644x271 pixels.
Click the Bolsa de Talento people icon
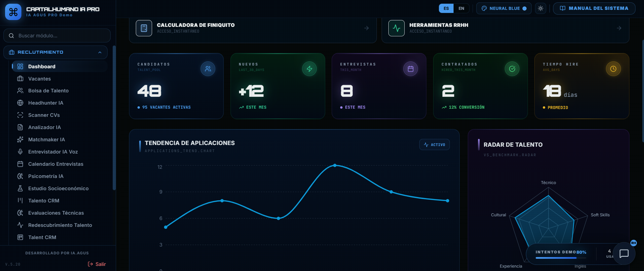tap(20, 91)
